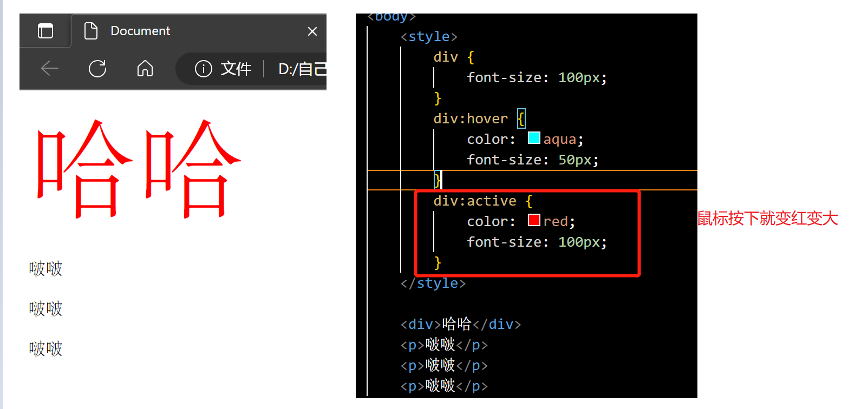868x409 pixels.
Task: Click the last p 啵啵 code line
Action: 444,386
